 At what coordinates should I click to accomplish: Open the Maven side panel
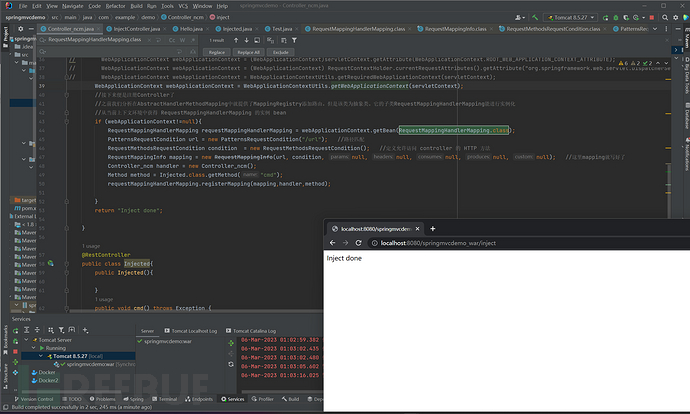point(686,38)
